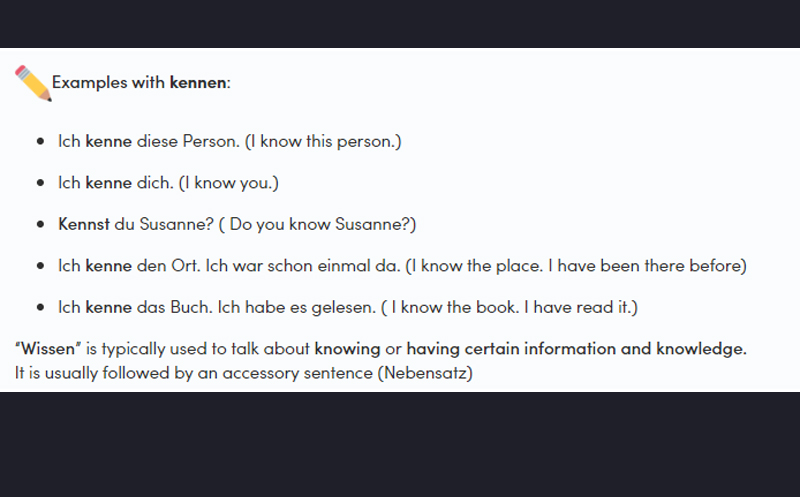The image size is (800, 497).
Task: Click the bold word "Kennst"
Action: coord(84,224)
